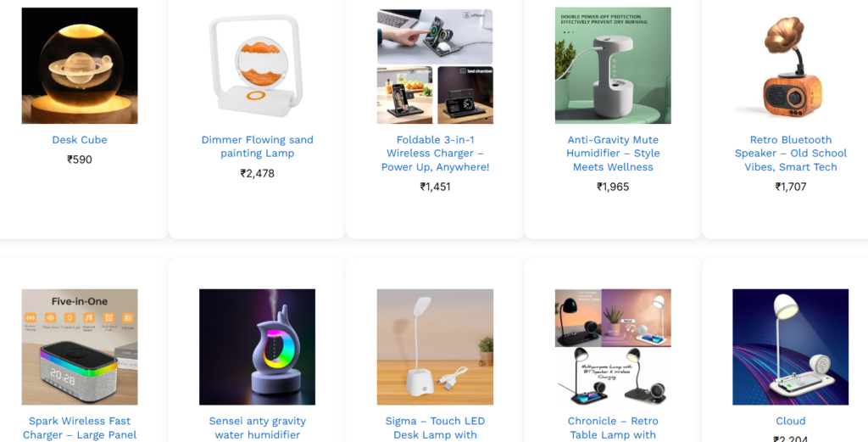Viewport: 868px width, 442px height.
Task: Select the Retro Bluetooth Speaker title link
Action: 791,154
